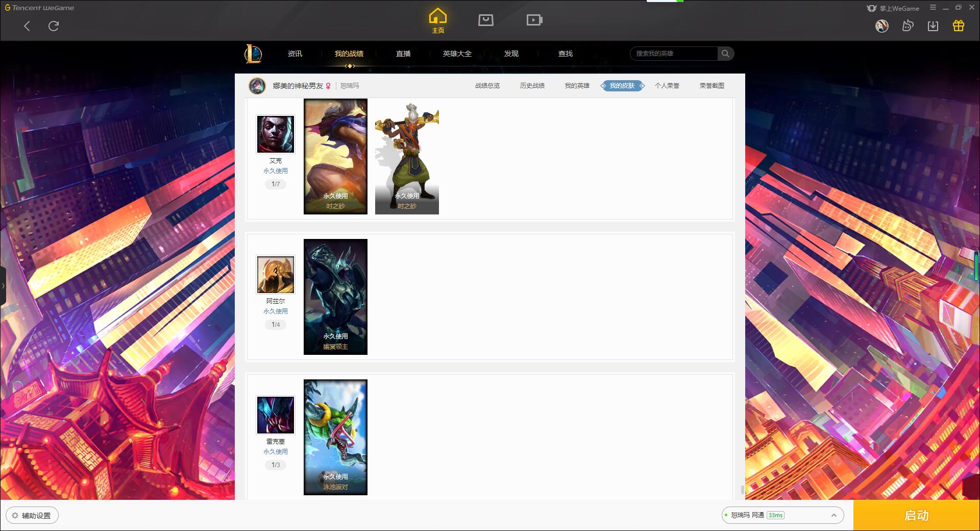Screen dimensions: 980x531
Task: Click the 雷克塞 champion portrait
Action: click(276, 415)
